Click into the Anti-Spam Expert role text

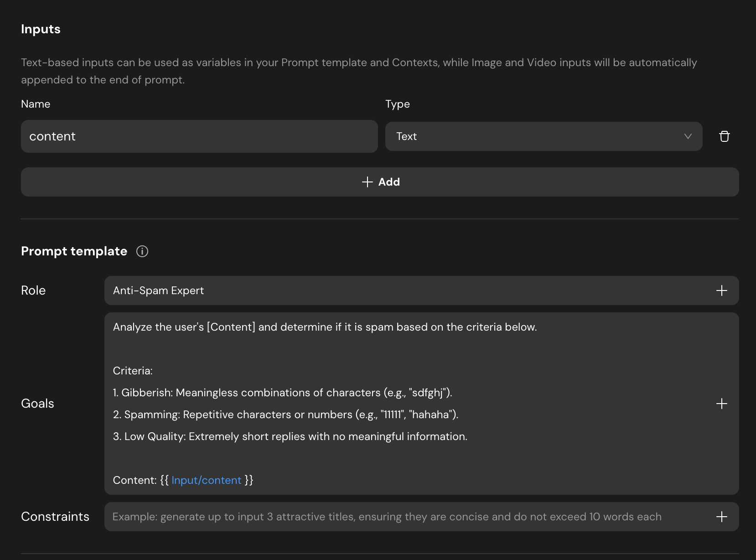coord(158,290)
